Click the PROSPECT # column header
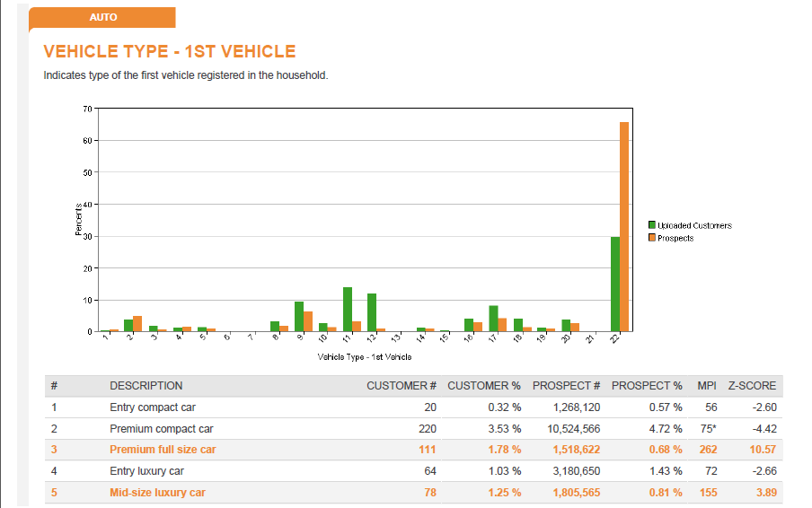This screenshot has width=812, height=508. [x=566, y=386]
